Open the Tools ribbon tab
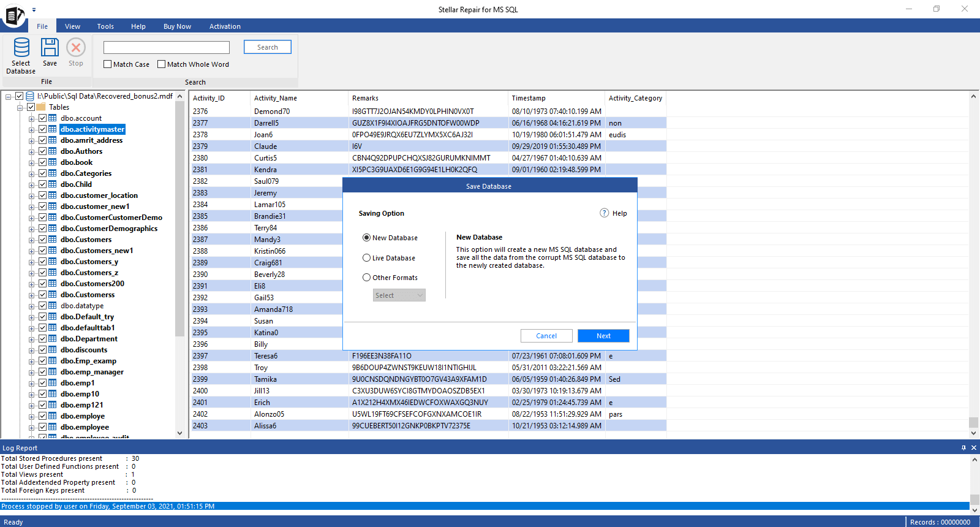 coord(105,26)
